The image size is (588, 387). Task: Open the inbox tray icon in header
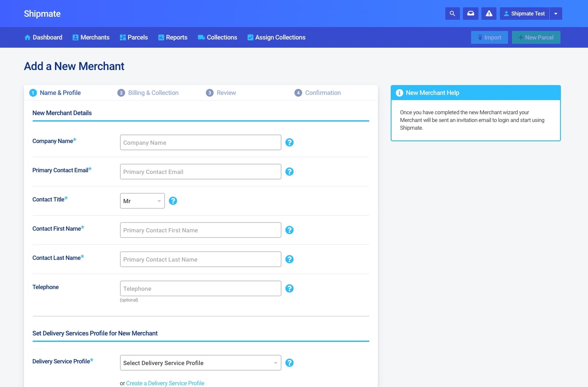(471, 14)
